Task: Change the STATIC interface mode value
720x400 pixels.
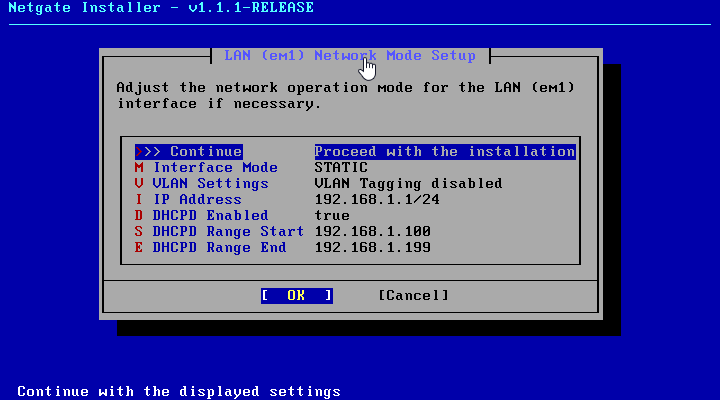Action: 341,168
